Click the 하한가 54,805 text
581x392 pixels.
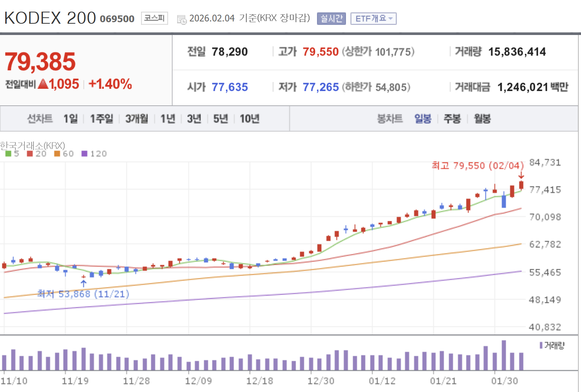(376, 87)
